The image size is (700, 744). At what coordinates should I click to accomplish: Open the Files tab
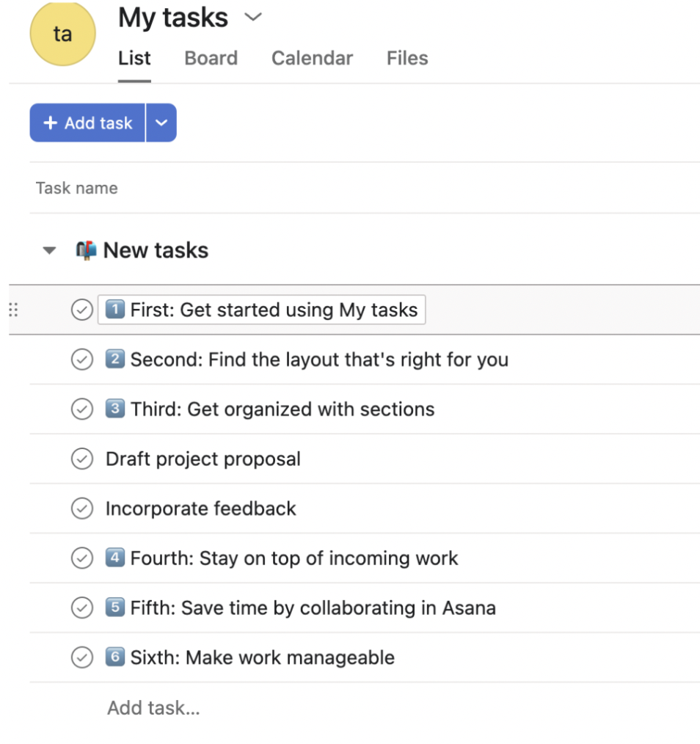[x=406, y=58]
